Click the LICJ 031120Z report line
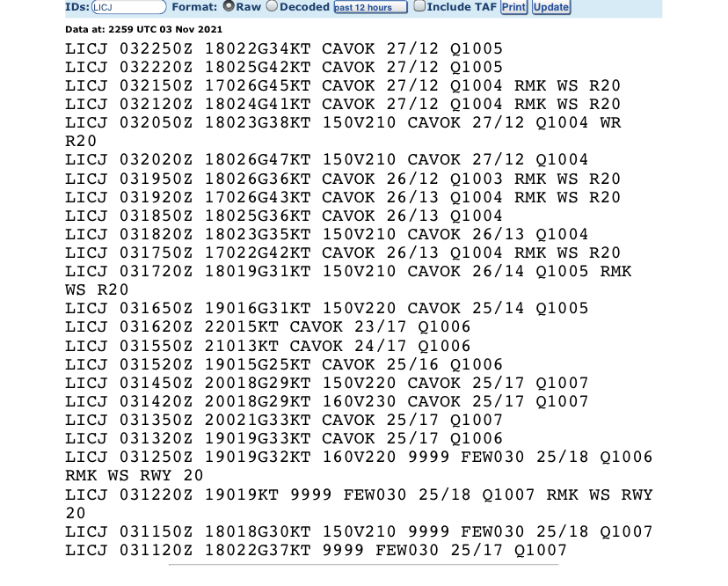 (x=316, y=551)
